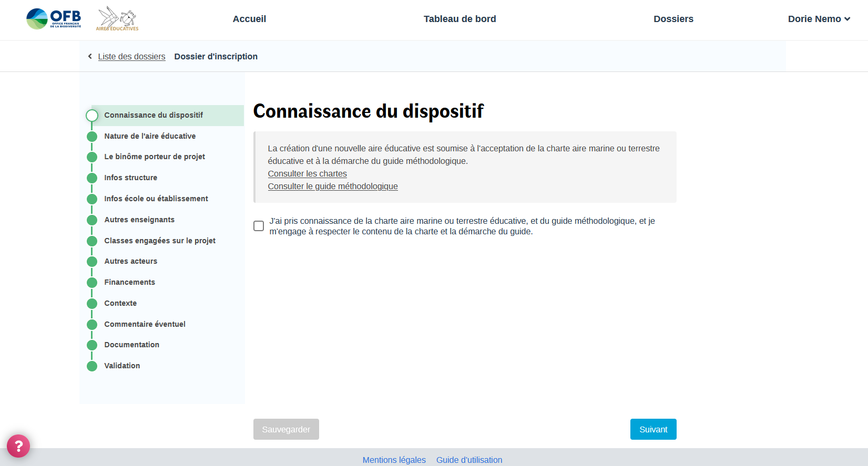The image size is (868, 466).
Task: Open Consulter le guide méthodologique link
Action: tap(333, 187)
